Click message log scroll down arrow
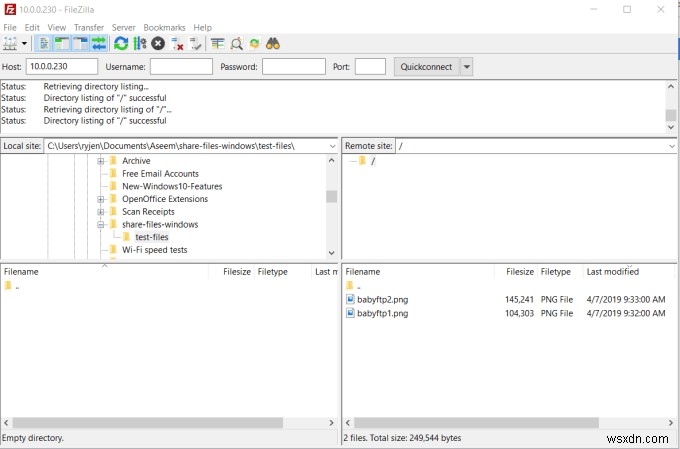680x449 pixels. (x=671, y=127)
